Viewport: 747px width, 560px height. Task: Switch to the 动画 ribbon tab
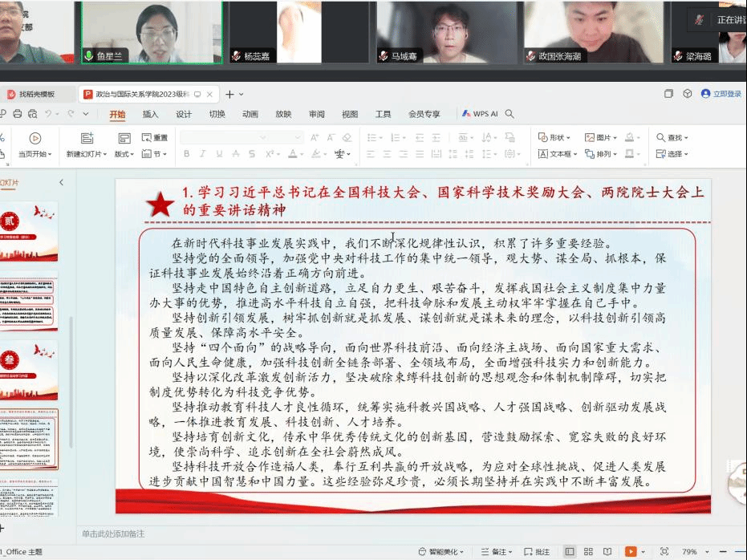tap(250, 114)
